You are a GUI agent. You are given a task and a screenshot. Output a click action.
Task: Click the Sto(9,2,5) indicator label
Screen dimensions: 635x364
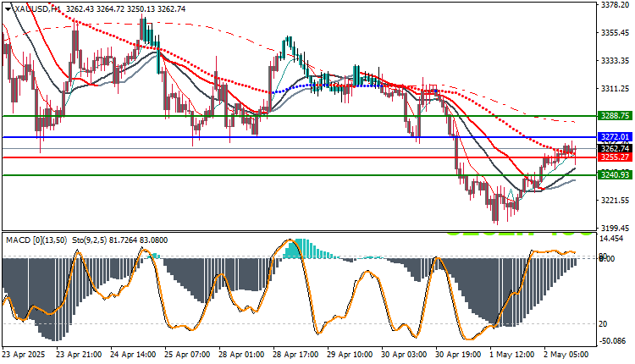[89, 240]
